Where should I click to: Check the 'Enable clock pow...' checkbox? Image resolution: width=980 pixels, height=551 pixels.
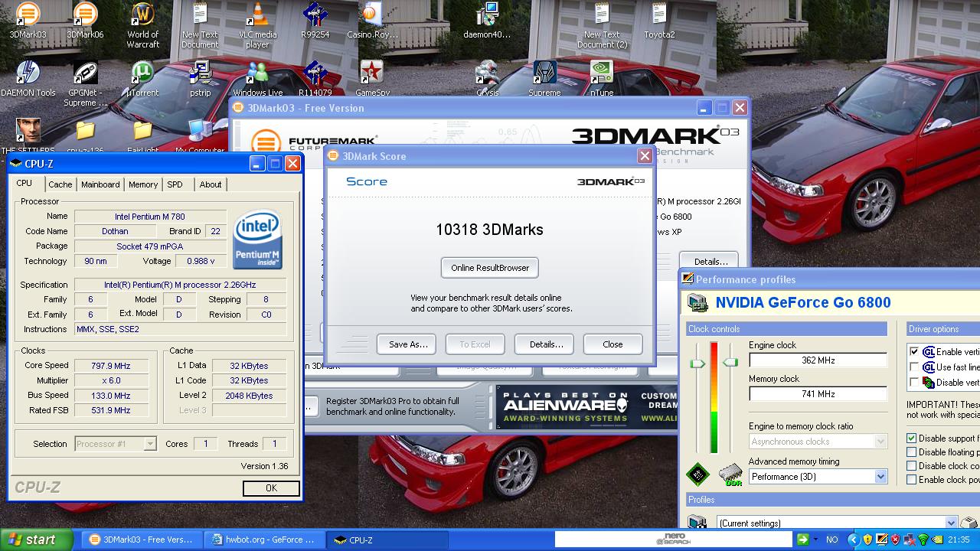pos(912,480)
